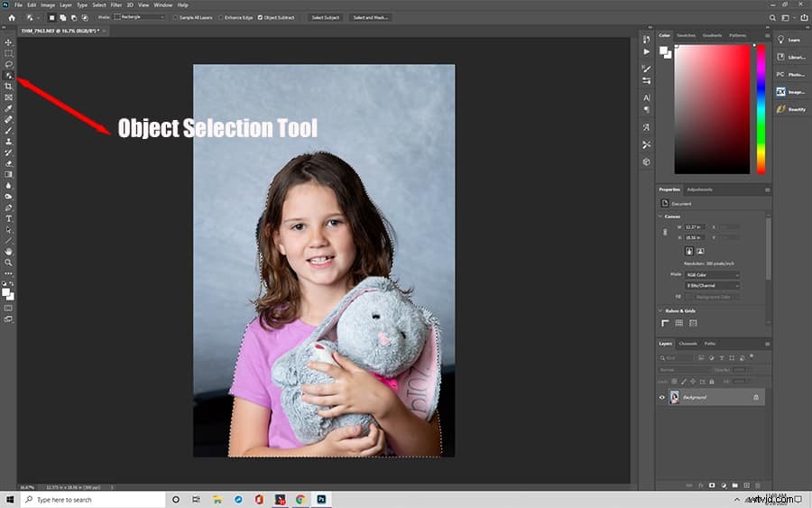Select the Object Selection tool in toolbar

(8, 76)
